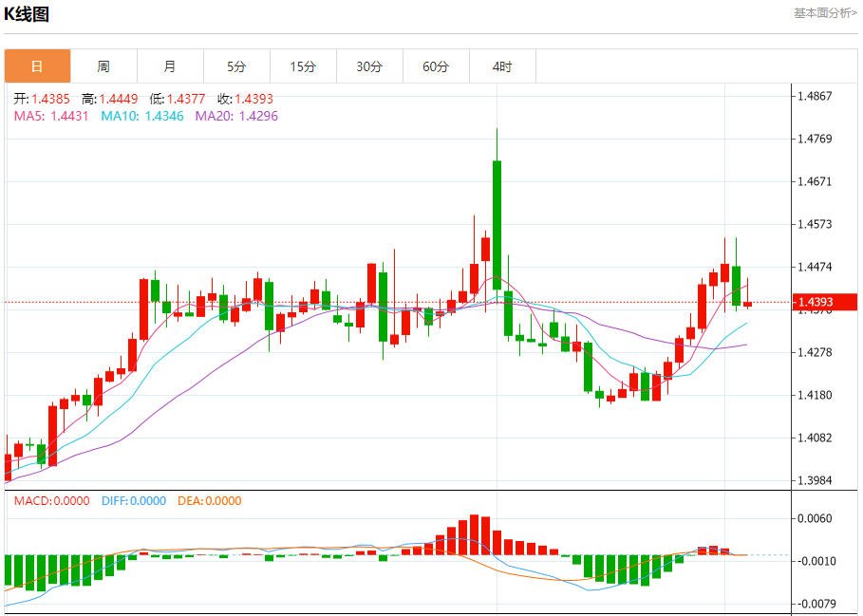
Task: Click the 1.4180 price axis label
Action: 815,396
